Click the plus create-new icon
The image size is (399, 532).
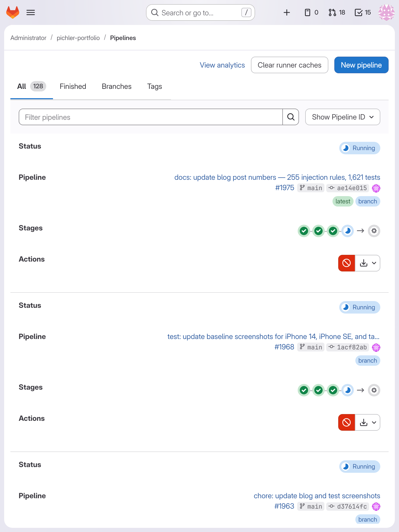[x=287, y=12]
